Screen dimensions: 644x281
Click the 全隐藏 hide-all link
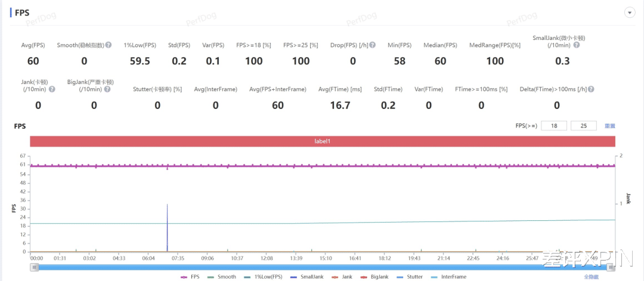click(x=591, y=277)
